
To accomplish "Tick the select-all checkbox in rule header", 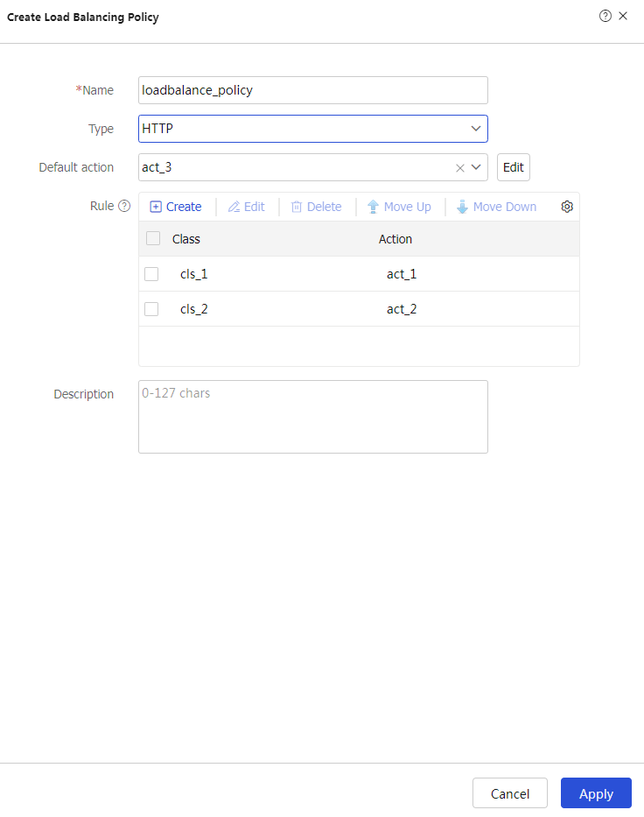I will pyautogui.click(x=153, y=238).
